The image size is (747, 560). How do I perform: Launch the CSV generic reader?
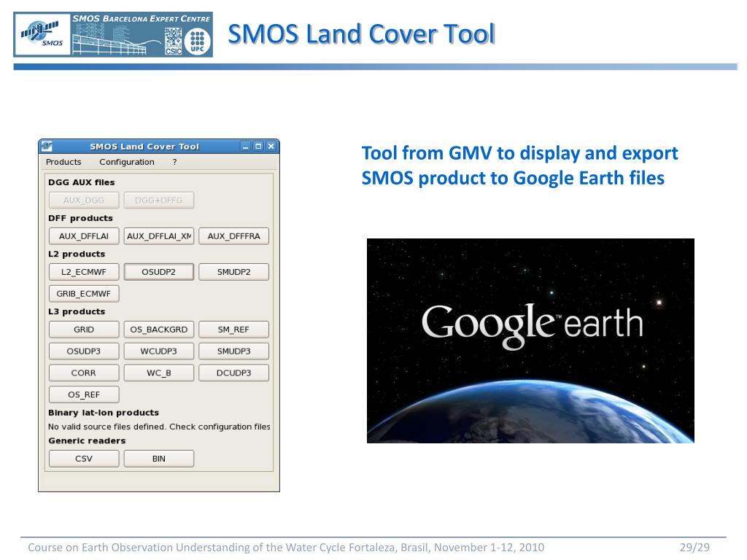click(84, 459)
